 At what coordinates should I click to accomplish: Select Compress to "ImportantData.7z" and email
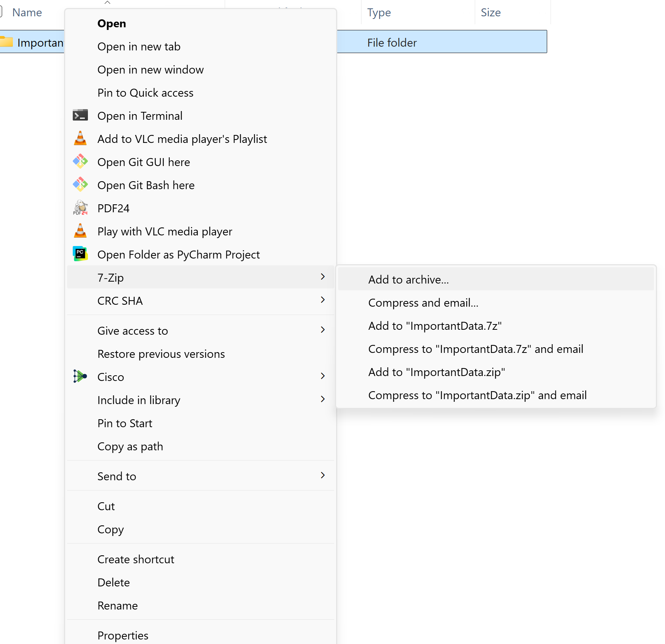pyautogui.click(x=476, y=349)
